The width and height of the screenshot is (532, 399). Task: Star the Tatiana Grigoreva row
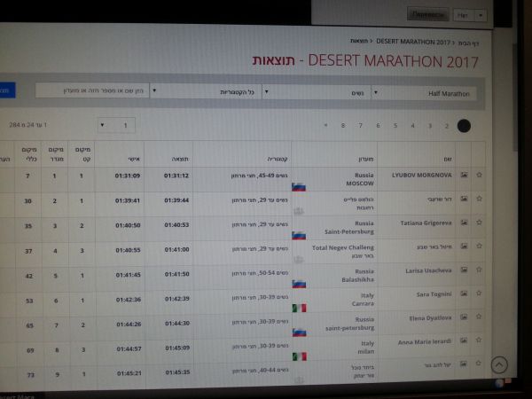[479, 223]
